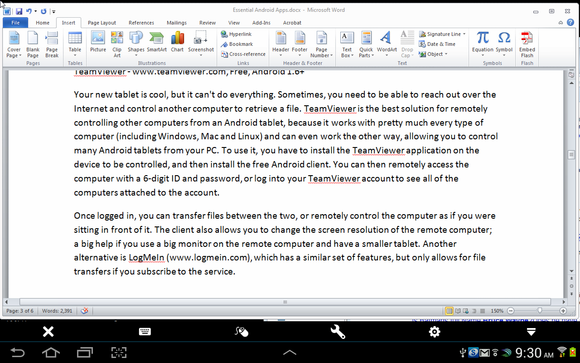Open the Footer dropdown

[x=300, y=44]
